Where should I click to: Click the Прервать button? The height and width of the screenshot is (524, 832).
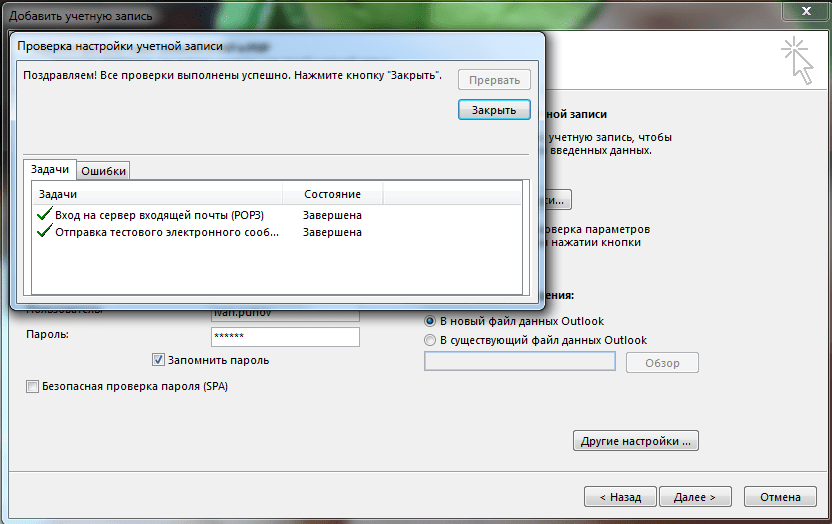pos(494,80)
